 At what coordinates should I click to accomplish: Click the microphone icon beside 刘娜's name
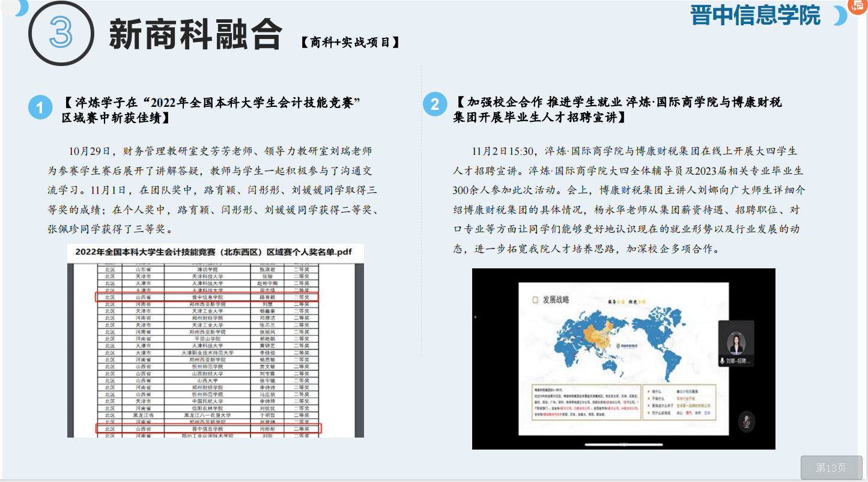tap(722, 361)
